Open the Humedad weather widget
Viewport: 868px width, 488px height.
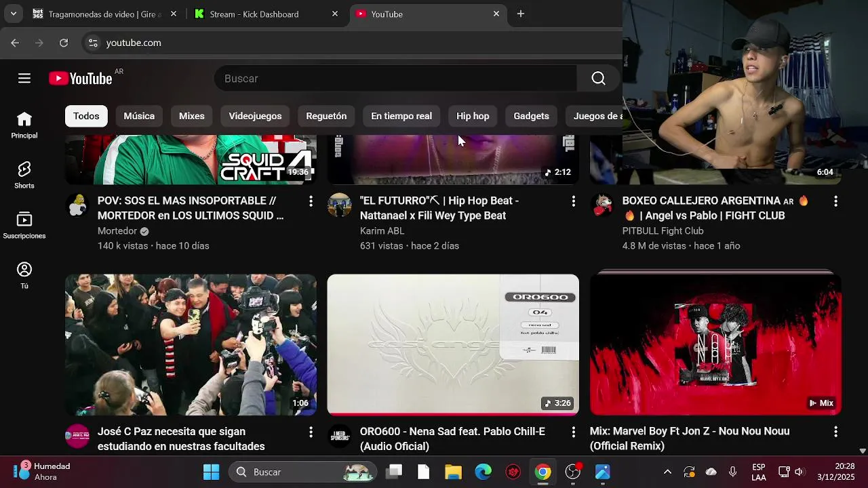pos(42,472)
